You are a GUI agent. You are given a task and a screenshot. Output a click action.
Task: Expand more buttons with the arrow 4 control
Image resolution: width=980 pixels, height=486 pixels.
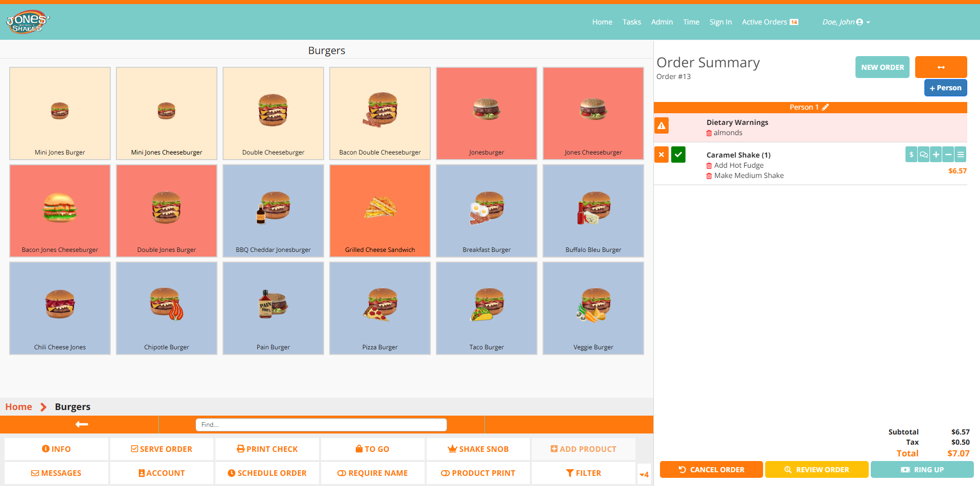click(x=644, y=474)
